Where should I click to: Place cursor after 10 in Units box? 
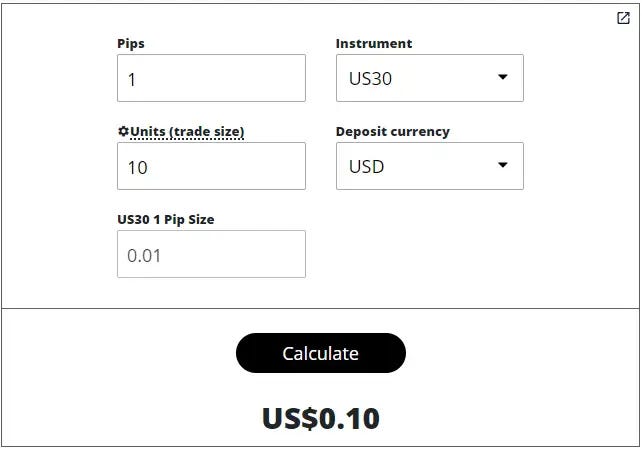click(149, 167)
